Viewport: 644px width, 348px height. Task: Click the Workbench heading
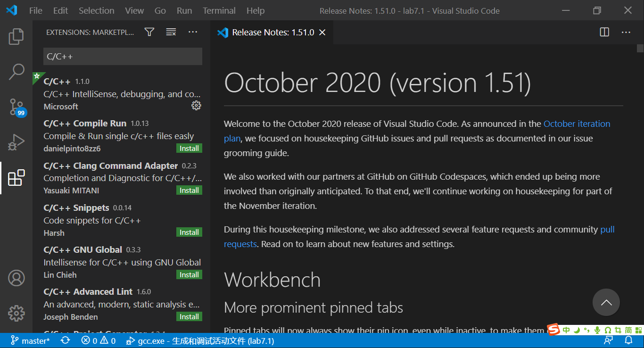click(272, 280)
